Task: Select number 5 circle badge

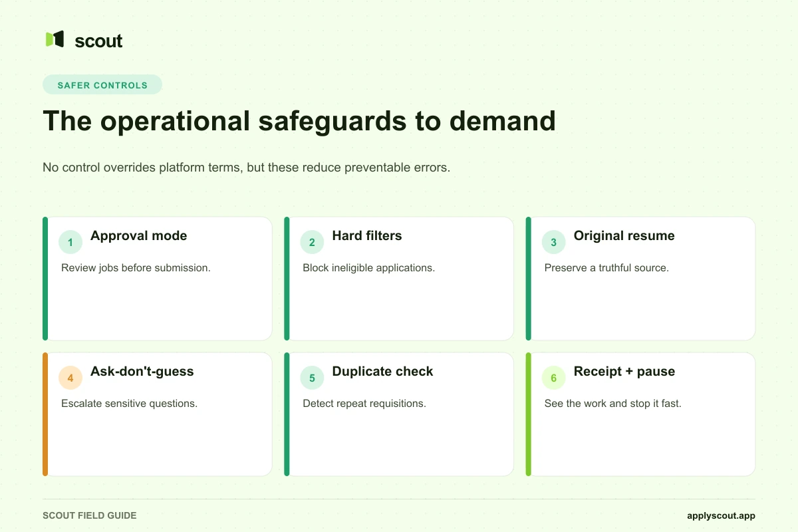Action: [312, 378]
